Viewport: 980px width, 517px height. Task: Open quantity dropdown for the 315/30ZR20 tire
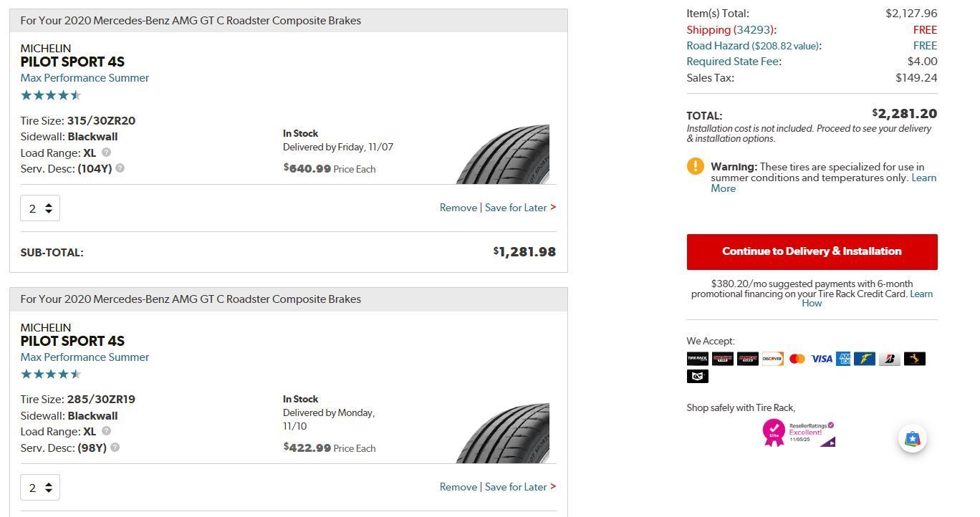[x=40, y=208]
